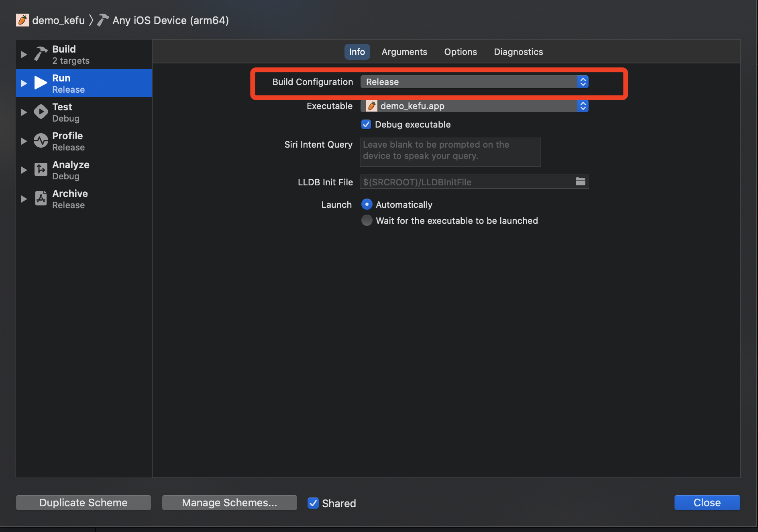Click the Build hammer icon in sidebar
The height and width of the screenshot is (532, 758).
(x=41, y=54)
